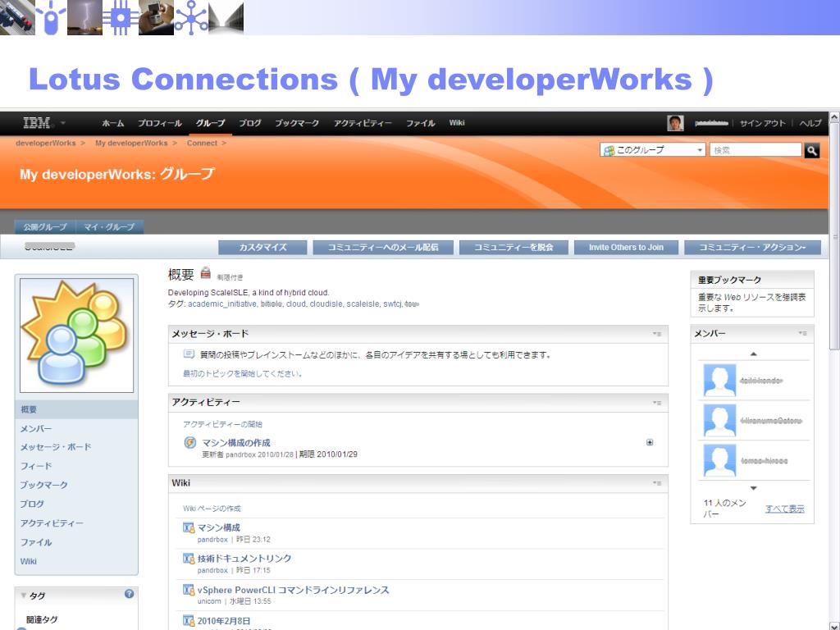
Task: Switch to 公開グループ tab
Action: 45,227
